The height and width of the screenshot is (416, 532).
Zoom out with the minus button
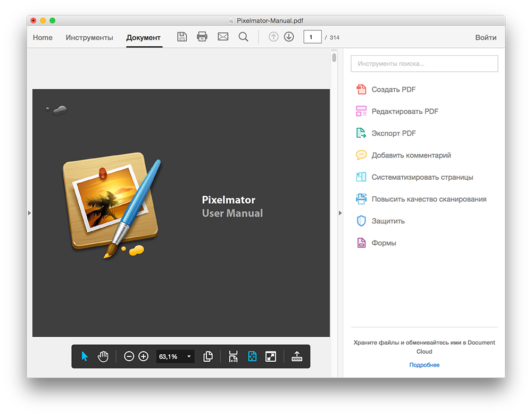click(129, 356)
